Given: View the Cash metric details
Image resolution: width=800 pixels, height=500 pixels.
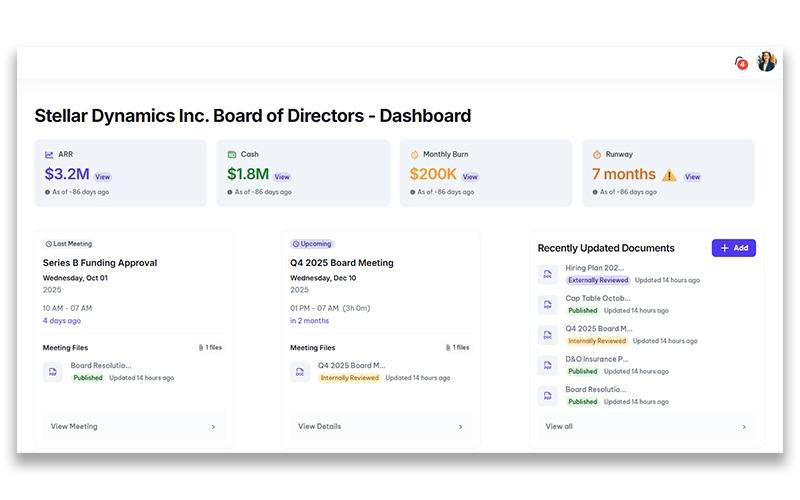Looking at the screenshot, I should (282, 177).
